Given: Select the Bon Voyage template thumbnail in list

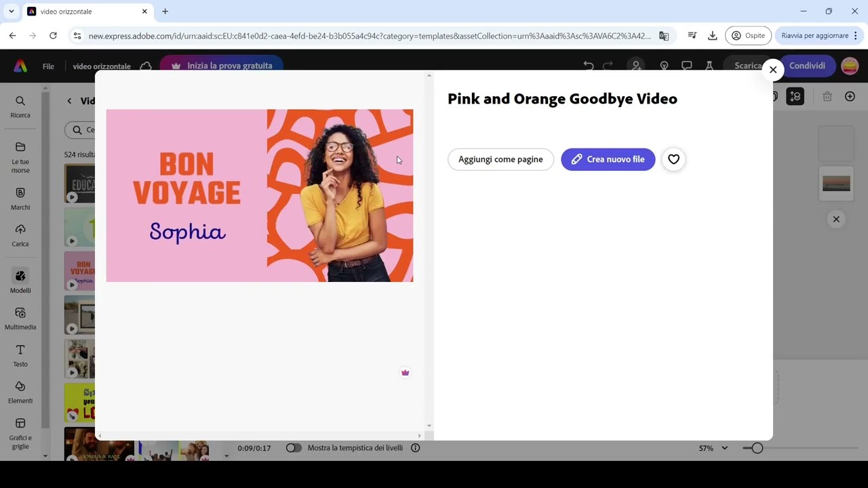Looking at the screenshot, I should [x=79, y=270].
